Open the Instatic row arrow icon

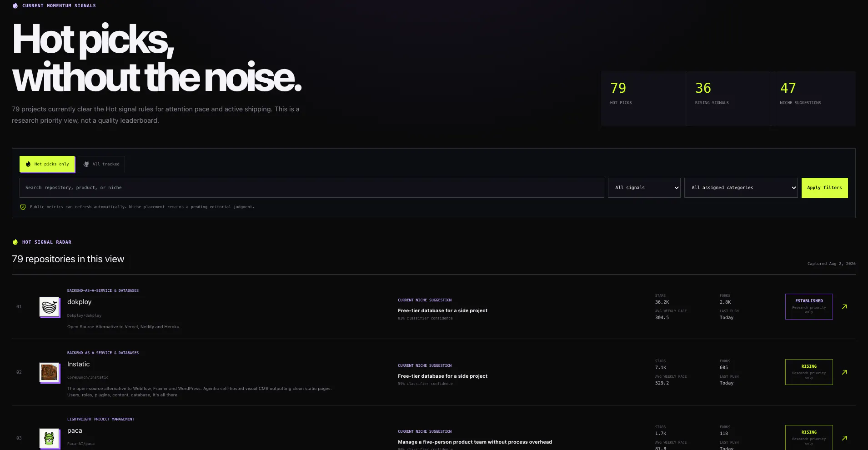click(x=844, y=372)
